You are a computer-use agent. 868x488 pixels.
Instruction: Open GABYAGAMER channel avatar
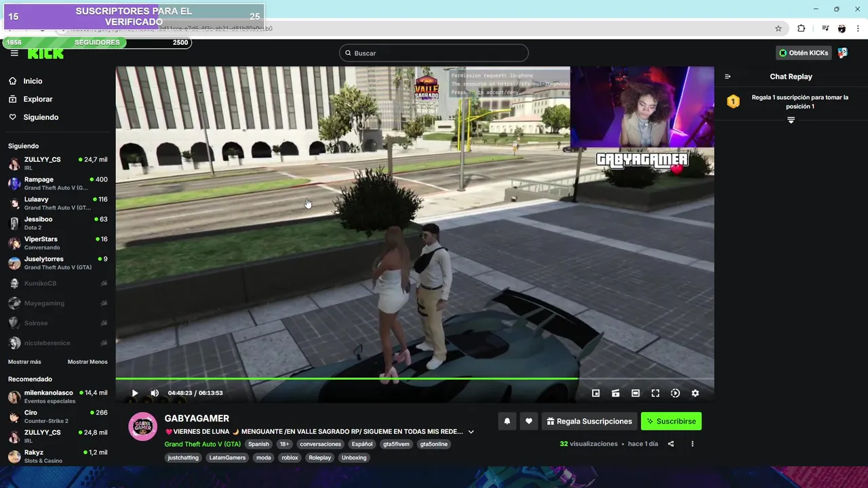tap(142, 426)
